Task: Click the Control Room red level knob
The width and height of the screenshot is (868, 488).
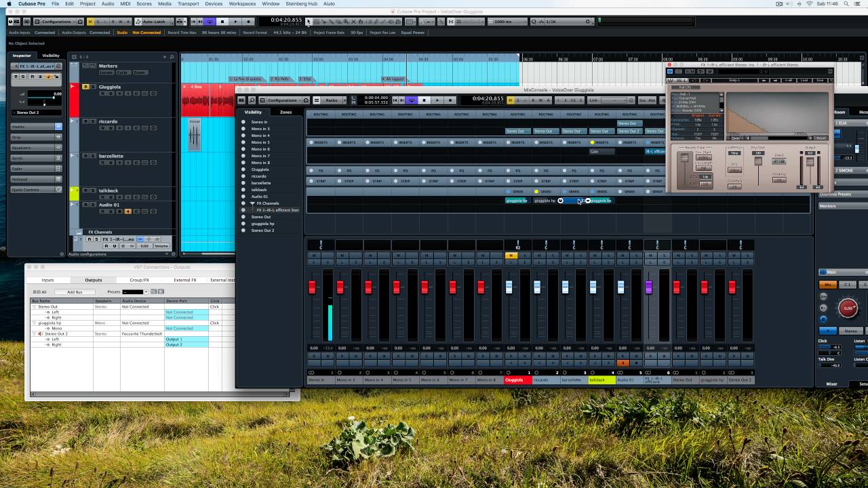Action: tap(848, 308)
